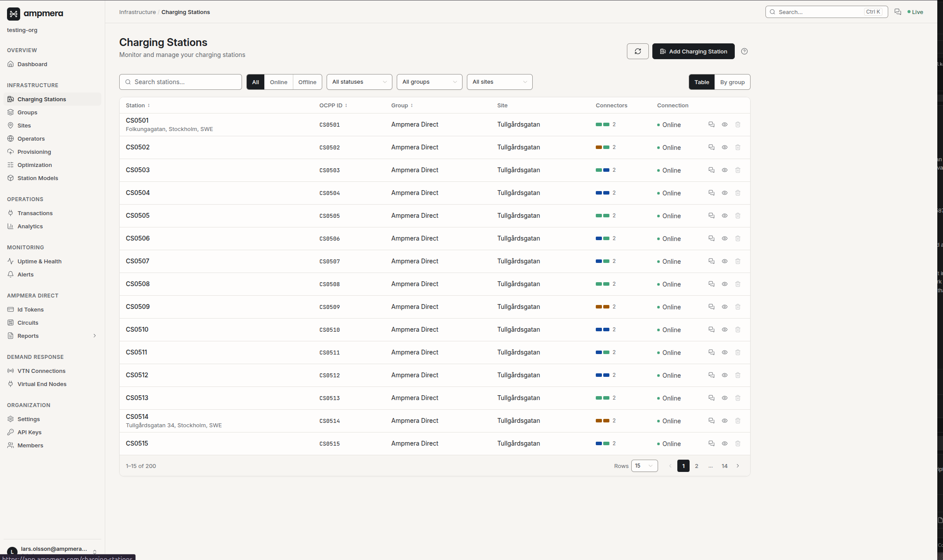Click eye icon for CS0506

(724, 238)
